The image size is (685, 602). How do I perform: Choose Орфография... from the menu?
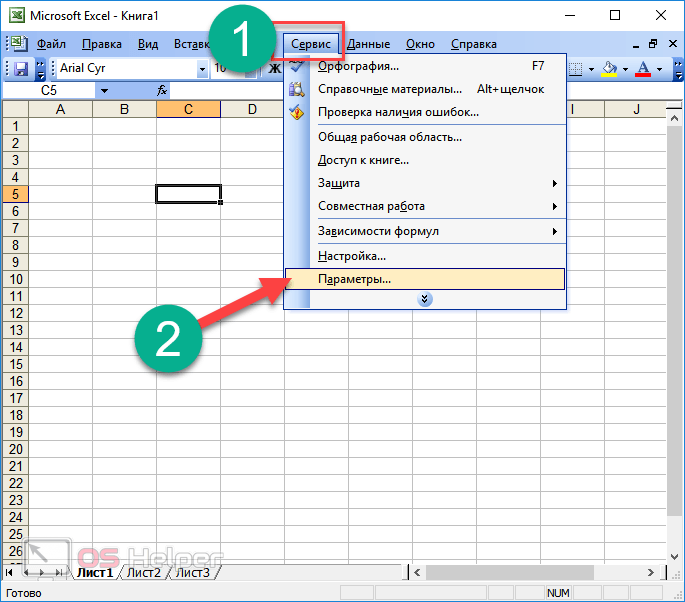tap(425, 66)
